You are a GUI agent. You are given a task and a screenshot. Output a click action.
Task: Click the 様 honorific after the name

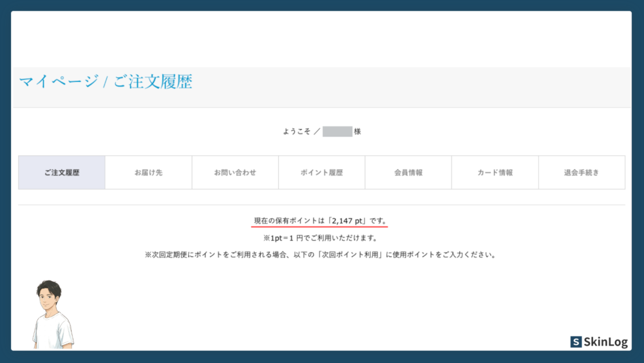click(357, 132)
